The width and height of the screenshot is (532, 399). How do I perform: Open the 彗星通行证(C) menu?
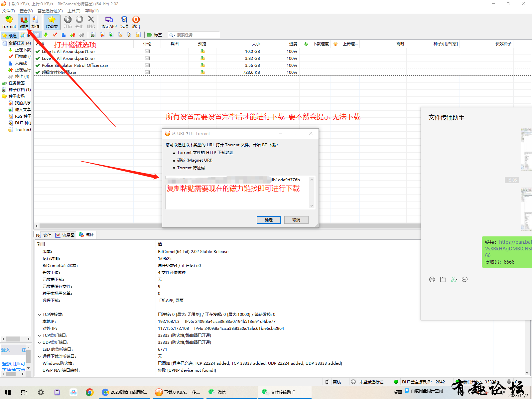[50, 11]
